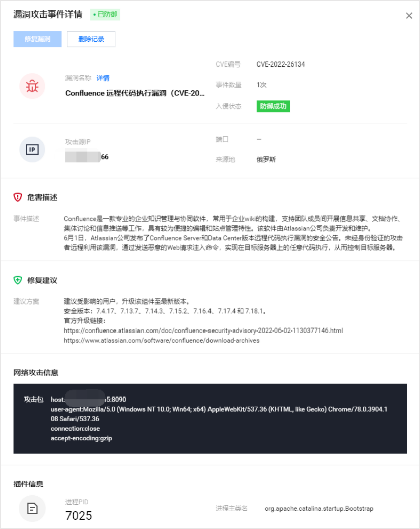The image size is (420, 529).
Task: Click the green shield repair suggestion icon
Action: click(x=18, y=280)
